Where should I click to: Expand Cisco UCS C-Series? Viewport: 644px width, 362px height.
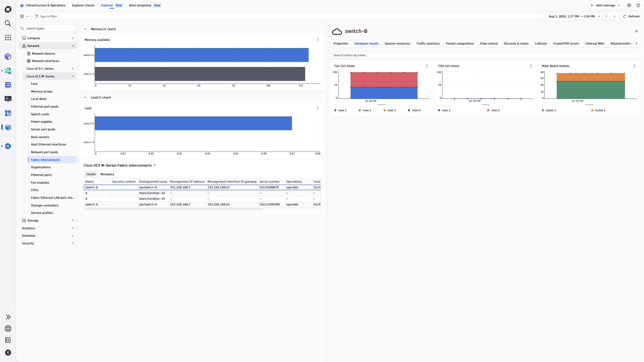tap(73, 68)
